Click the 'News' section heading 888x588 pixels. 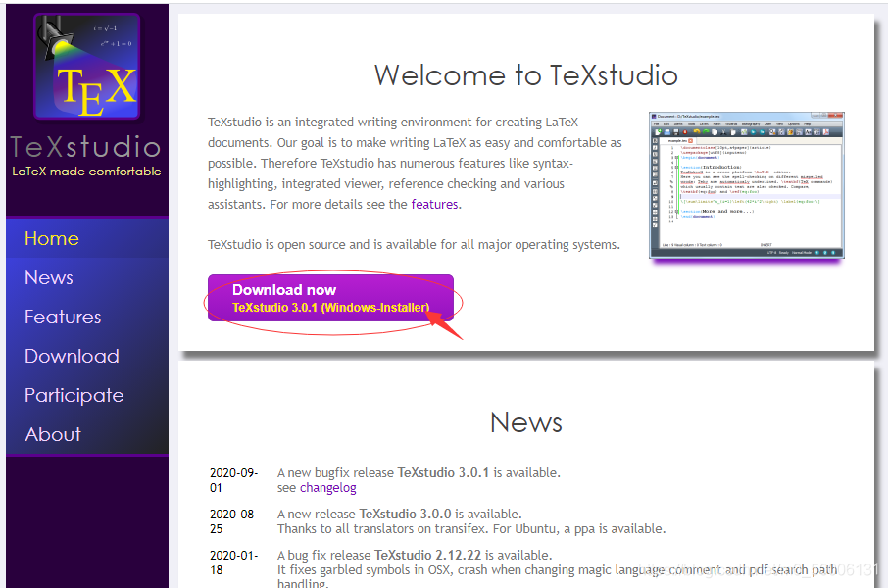tap(526, 422)
